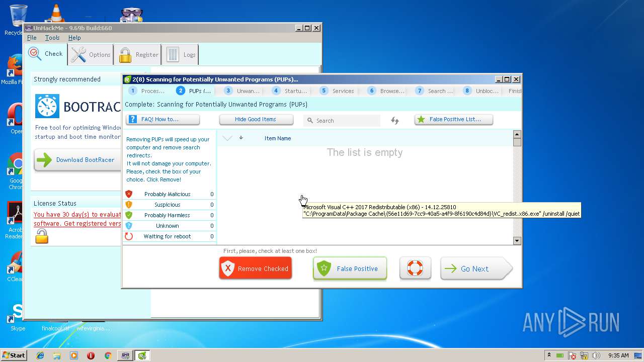644x362 pixels.
Task: Click the list scrollbar up arrow
Action: (x=517, y=134)
